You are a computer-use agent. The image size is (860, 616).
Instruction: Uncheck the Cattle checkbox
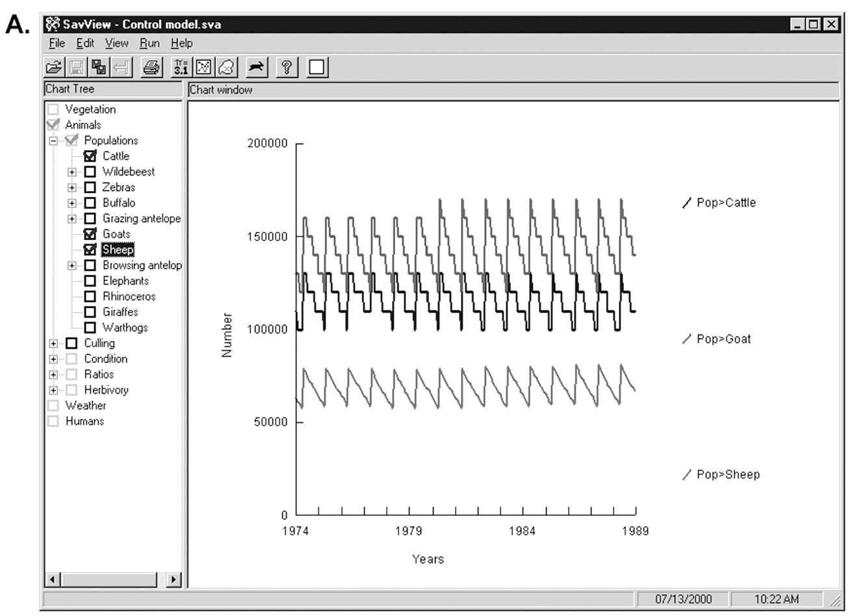[90, 156]
